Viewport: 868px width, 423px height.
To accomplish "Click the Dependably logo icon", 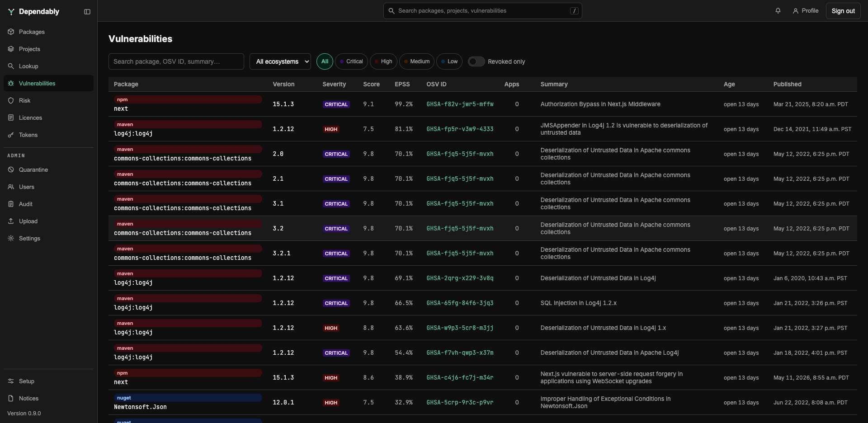I will pos(11,12).
